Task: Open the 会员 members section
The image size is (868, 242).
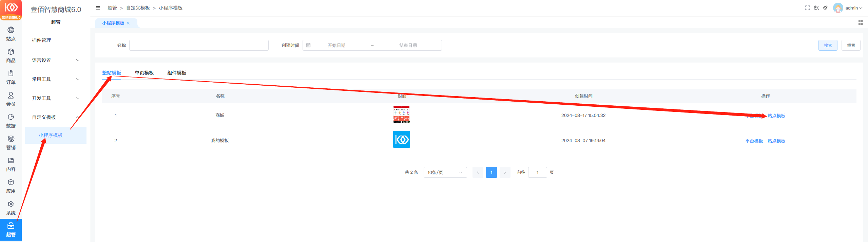Action: click(x=11, y=99)
